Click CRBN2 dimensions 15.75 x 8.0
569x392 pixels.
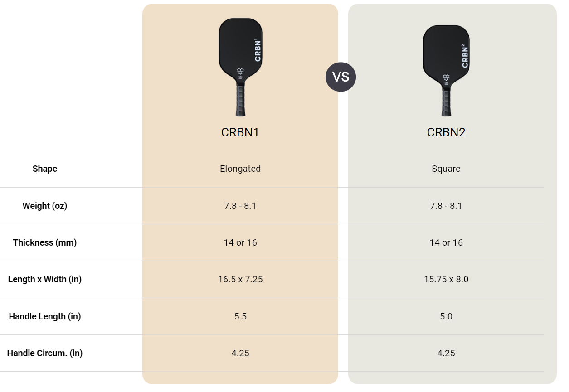(446, 279)
